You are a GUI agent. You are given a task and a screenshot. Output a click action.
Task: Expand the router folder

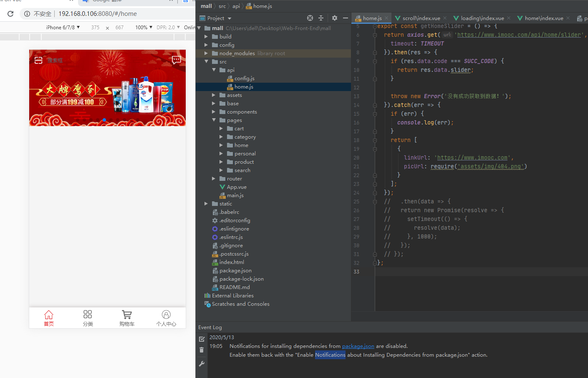(x=214, y=178)
